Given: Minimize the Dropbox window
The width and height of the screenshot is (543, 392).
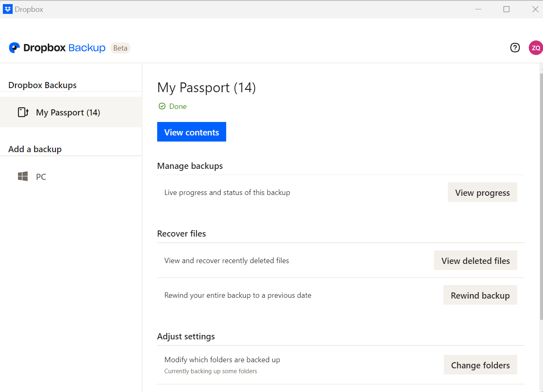Looking at the screenshot, I should (x=478, y=9).
